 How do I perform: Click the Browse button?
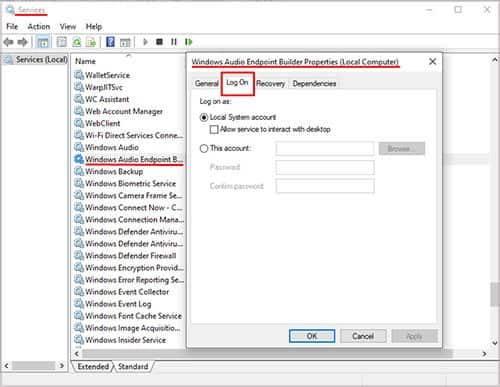click(402, 148)
